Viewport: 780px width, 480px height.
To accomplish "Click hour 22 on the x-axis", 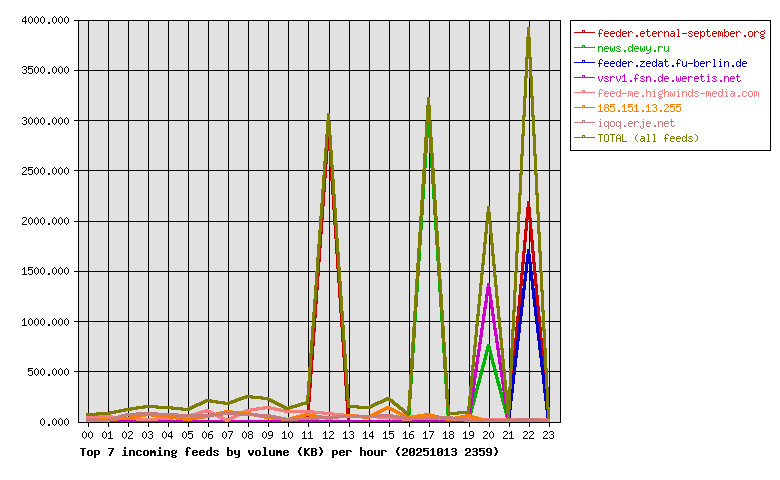I will [529, 435].
